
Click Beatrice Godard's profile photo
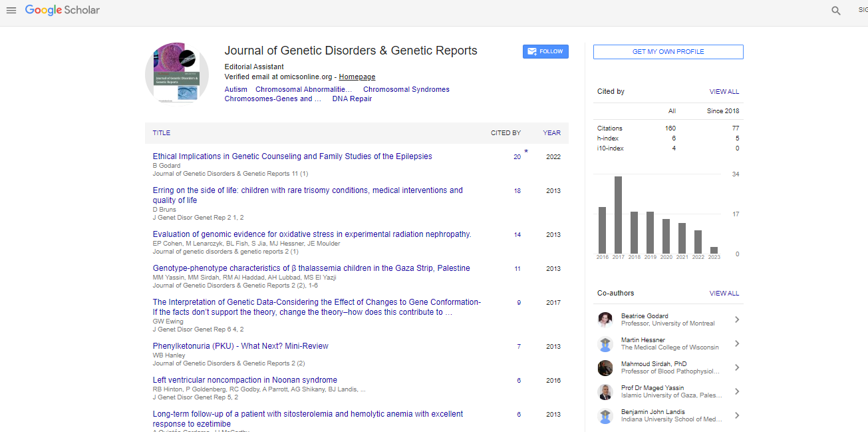[605, 320]
